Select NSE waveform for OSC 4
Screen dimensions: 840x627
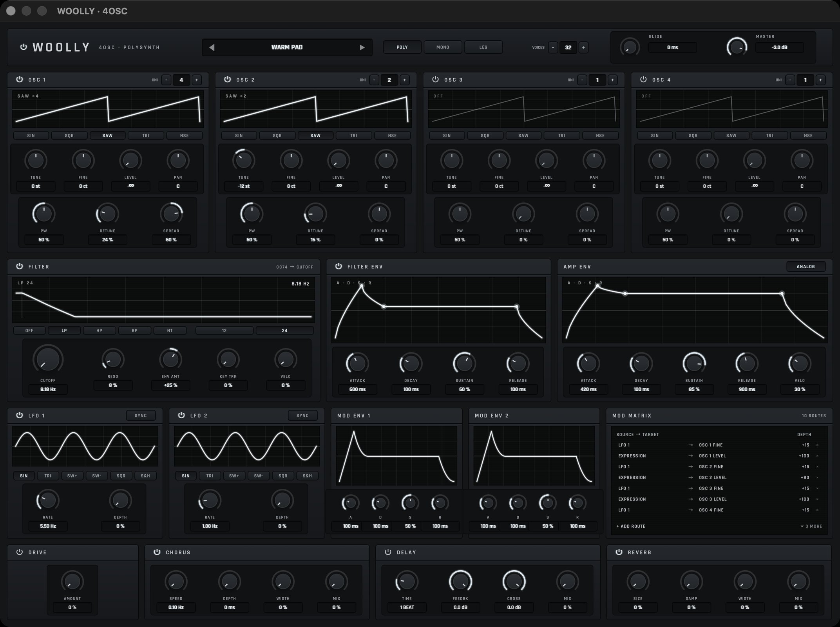808,136
